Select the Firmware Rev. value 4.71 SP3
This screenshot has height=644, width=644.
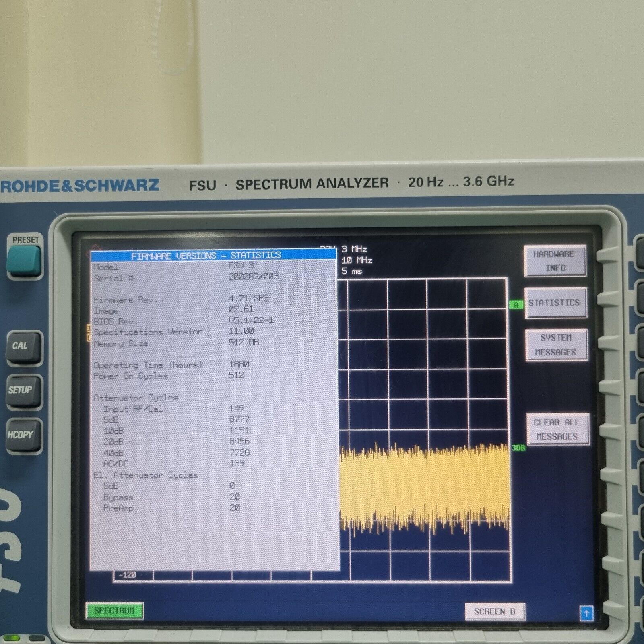248,298
